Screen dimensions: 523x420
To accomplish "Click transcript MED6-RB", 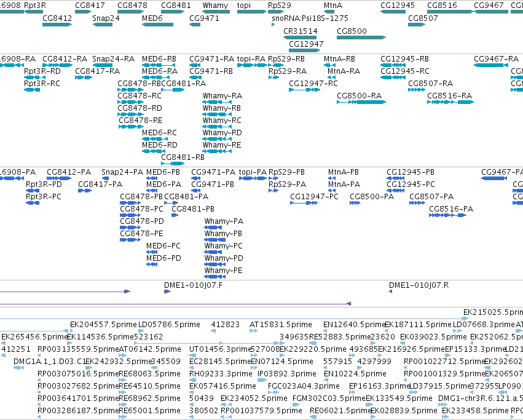I will click(159, 59).
